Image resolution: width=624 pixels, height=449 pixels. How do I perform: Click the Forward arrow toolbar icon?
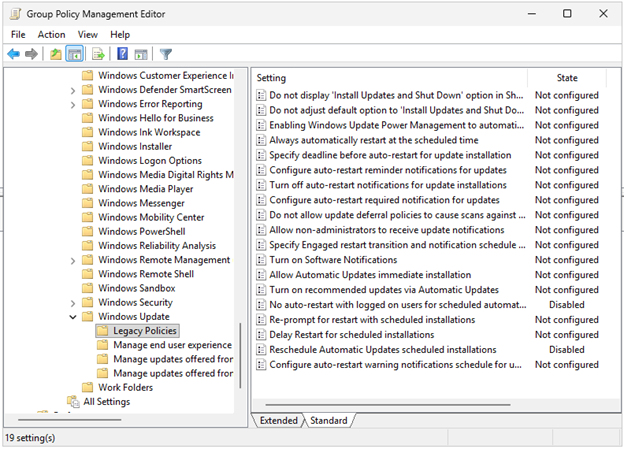tap(32, 54)
